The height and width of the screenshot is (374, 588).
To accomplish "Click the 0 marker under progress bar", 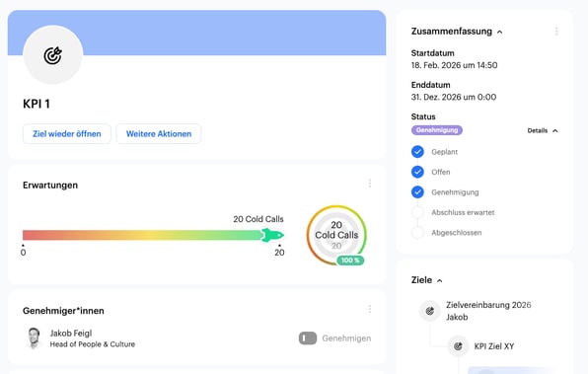I will [x=24, y=252].
